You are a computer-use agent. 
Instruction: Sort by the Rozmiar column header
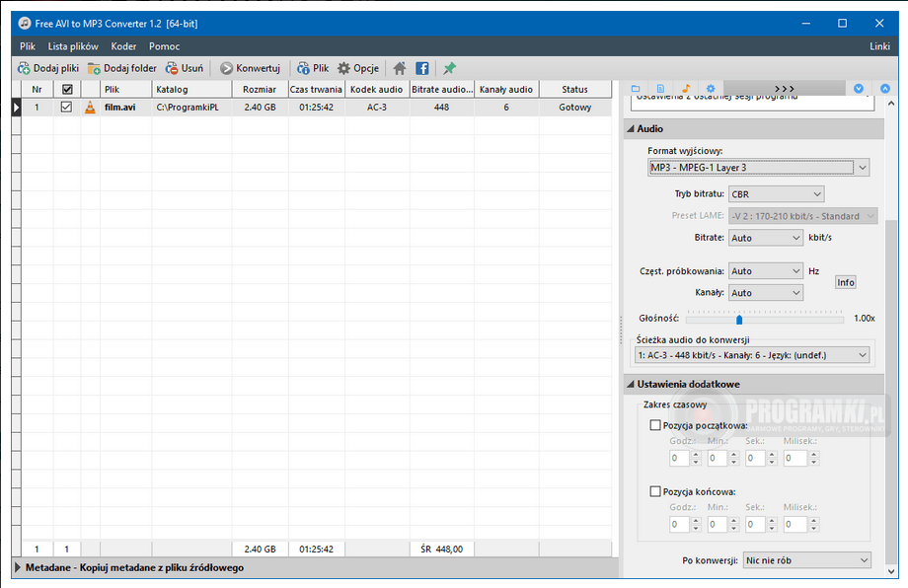click(x=260, y=89)
